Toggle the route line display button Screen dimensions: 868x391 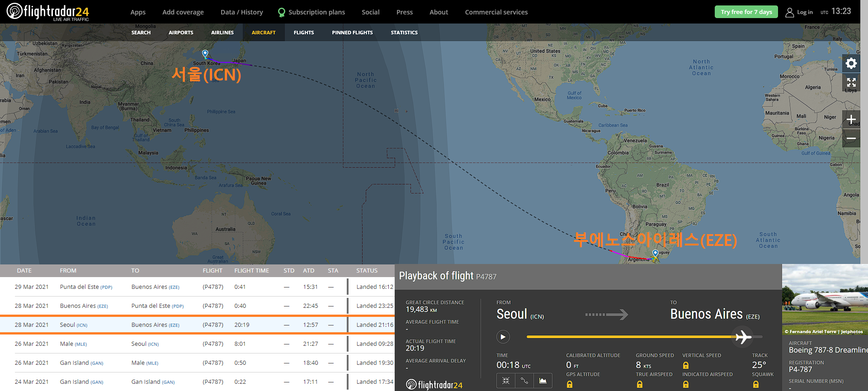click(524, 381)
